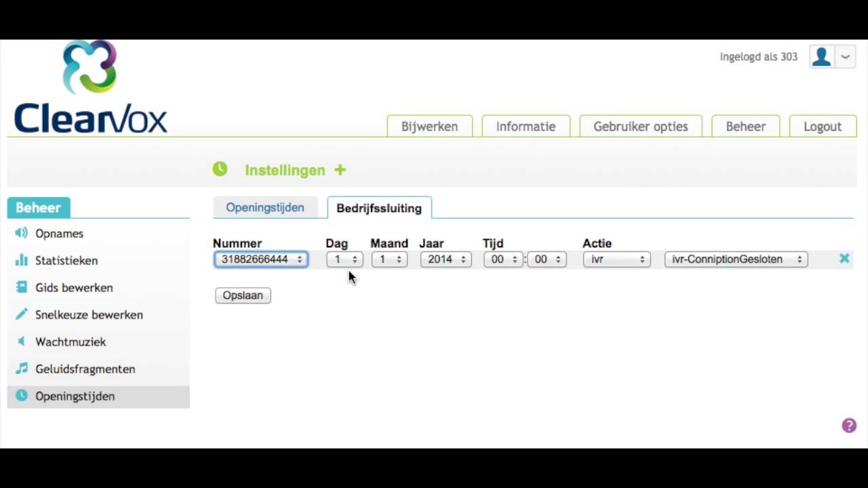The image size is (868, 488).
Task: Click the speaker icon beside Wachtmuziek
Action: (22, 342)
